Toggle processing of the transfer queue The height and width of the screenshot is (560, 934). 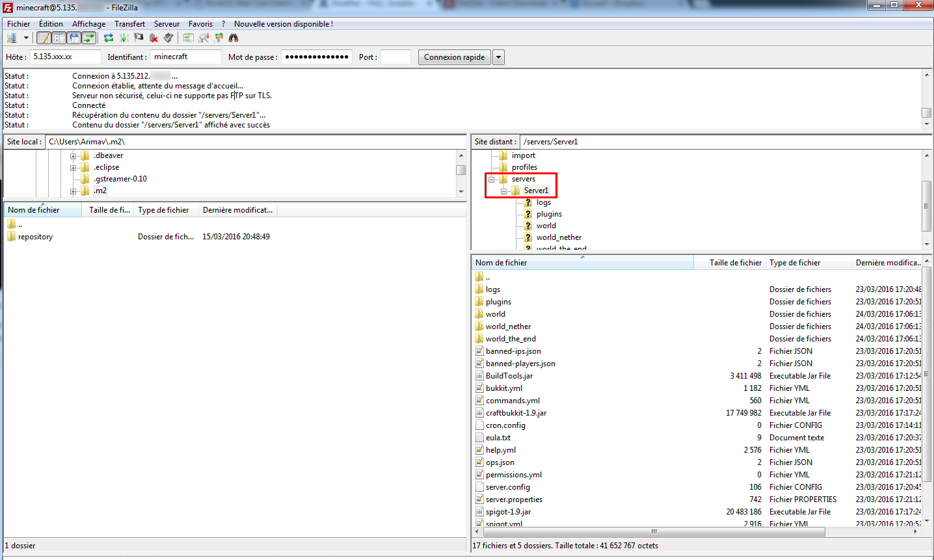point(124,38)
